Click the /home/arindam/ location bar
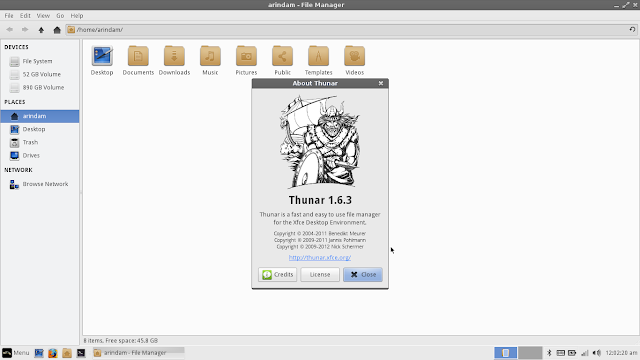Screen dimensions: 640x360 coord(351,29)
